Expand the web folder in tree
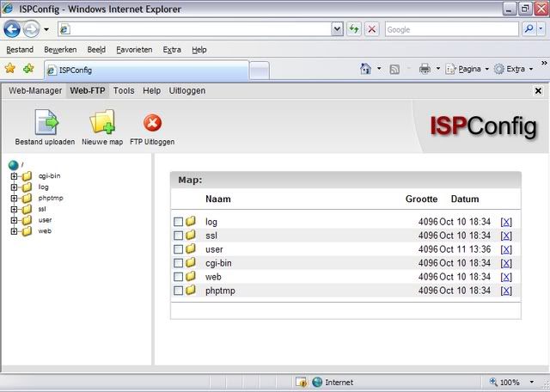 point(15,231)
